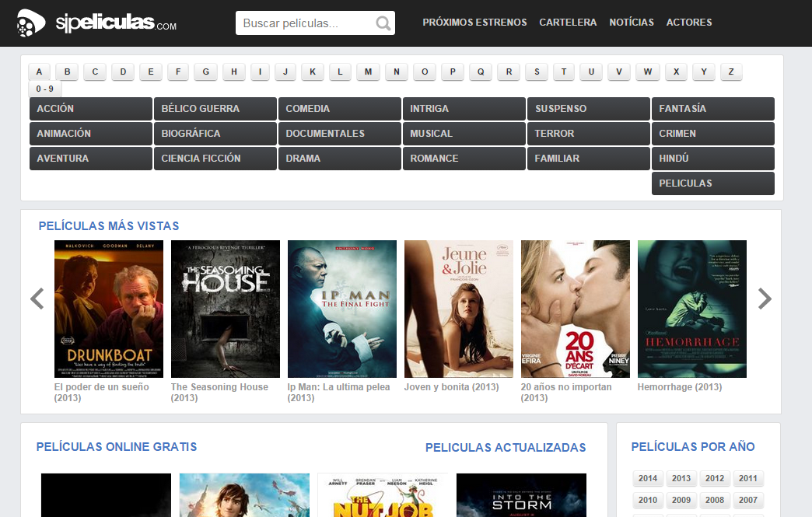Image resolution: width=812 pixels, height=517 pixels.
Task: Show Intriga movies
Action: (464, 109)
